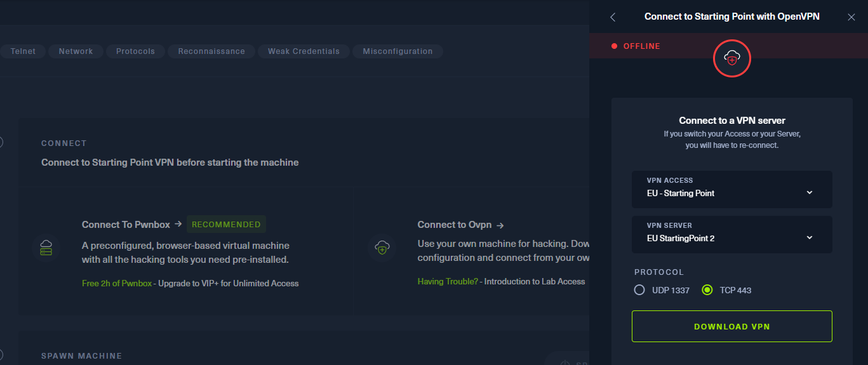Click the back chevron in the OpenVPN panel
Viewport: 868px width, 365px height.
tap(613, 17)
